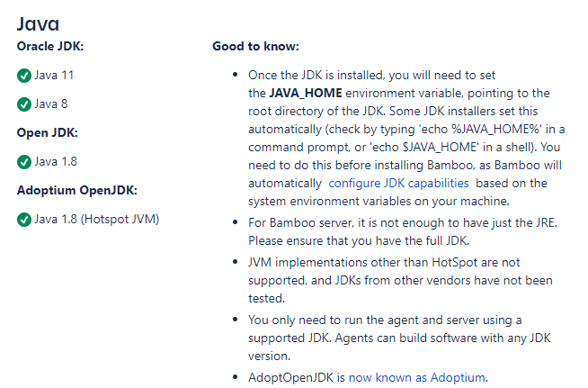The width and height of the screenshot is (588, 388).
Task: Follow the "now known as Adoptium" link
Action: coord(417,376)
